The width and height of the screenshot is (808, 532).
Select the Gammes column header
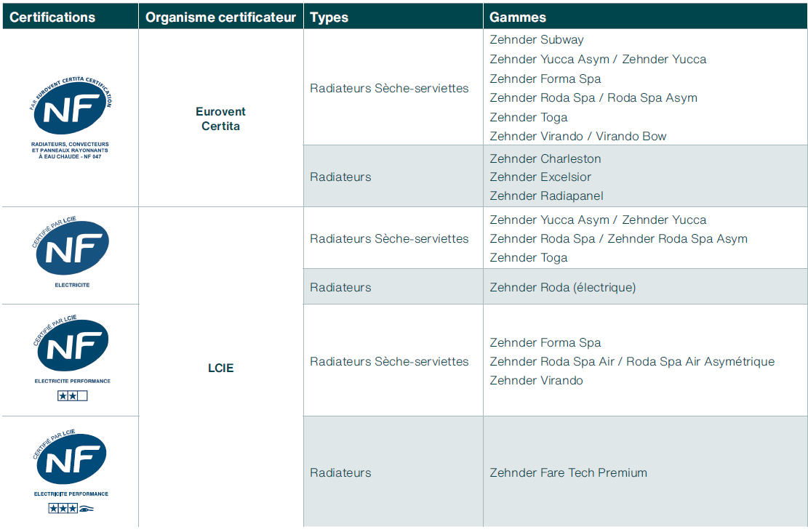click(x=518, y=17)
